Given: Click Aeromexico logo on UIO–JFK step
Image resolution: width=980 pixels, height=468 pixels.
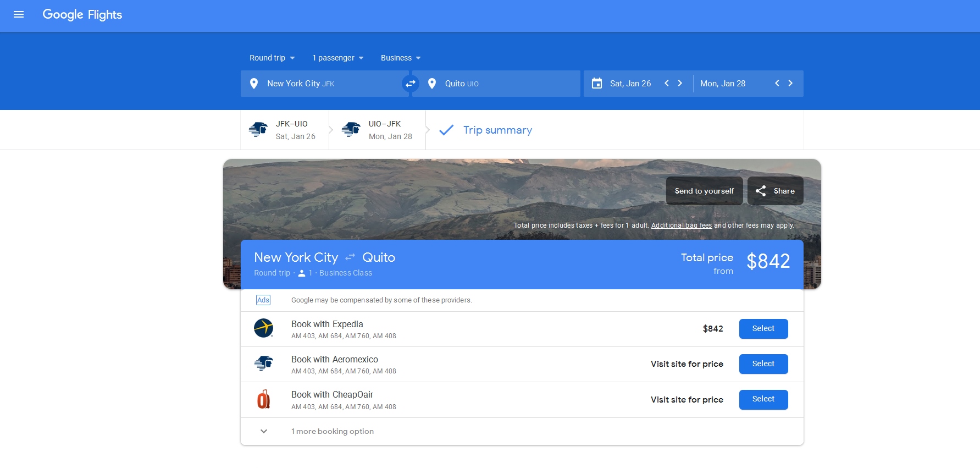Looking at the screenshot, I should pyautogui.click(x=351, y=130).
